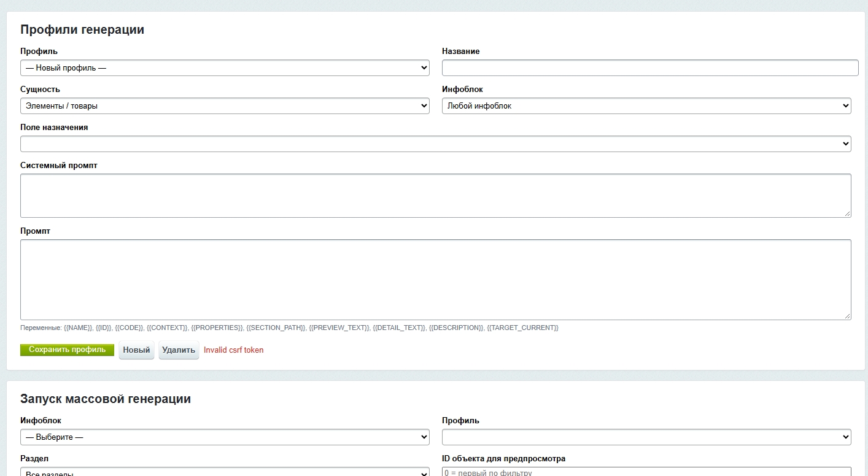The image size is (868, 476).
Task: Click the Название text input field
Action: [650, 68]
